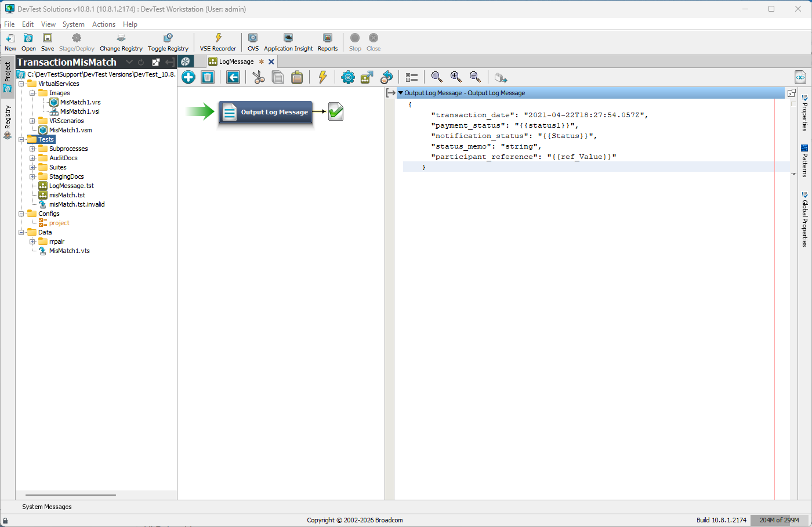812x527 pixels.
Task: Launch the VSE Recorder
Action: [x=218, y=42]
